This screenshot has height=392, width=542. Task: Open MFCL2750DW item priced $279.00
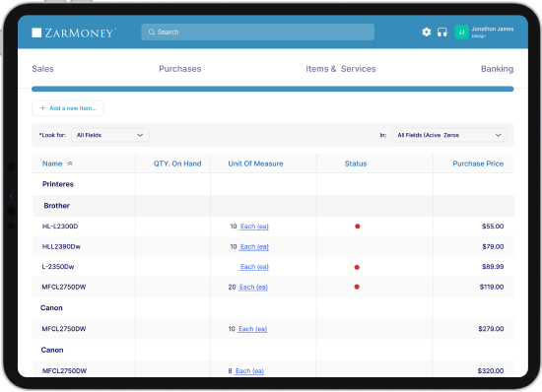tap(64, 329)
